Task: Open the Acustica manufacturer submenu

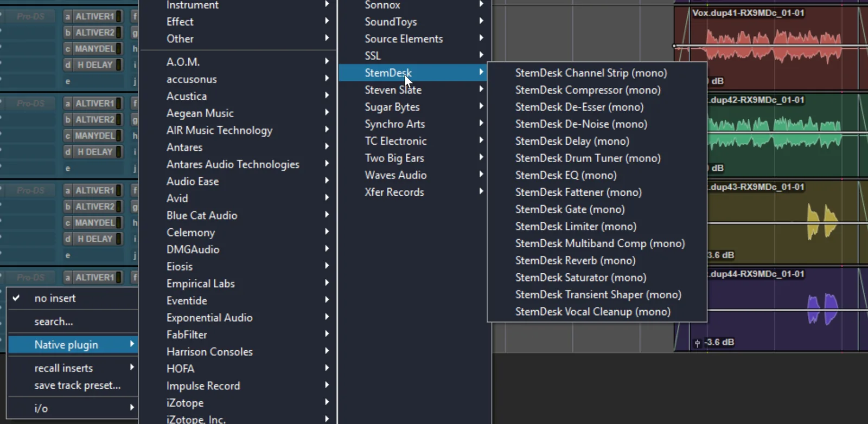Action: click(x=238, y=96)
